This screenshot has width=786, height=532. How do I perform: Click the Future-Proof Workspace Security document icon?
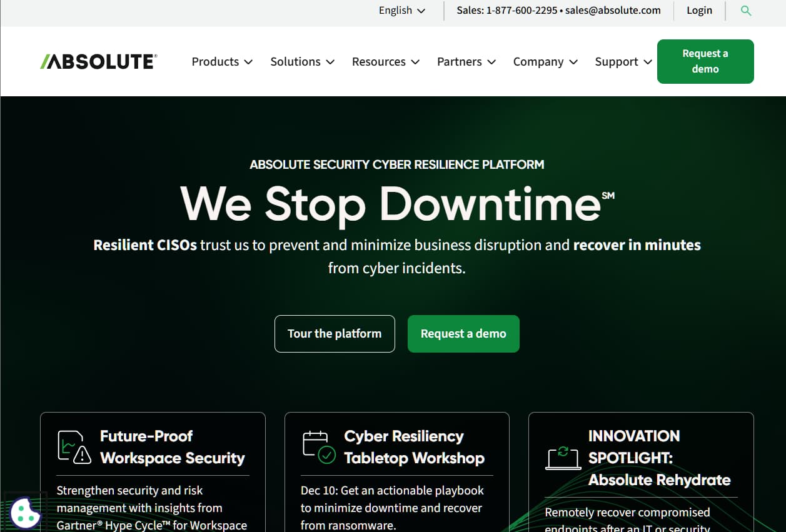pos(71,445)
